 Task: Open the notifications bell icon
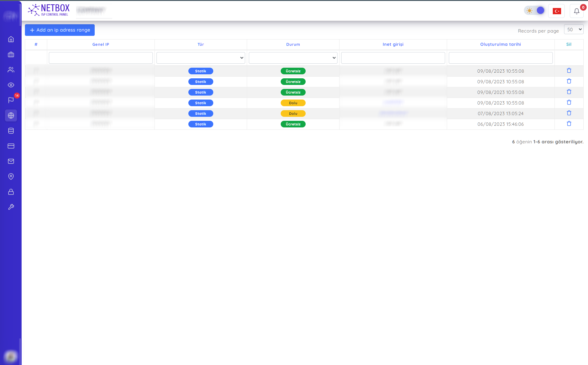click(x=577, y=11)
